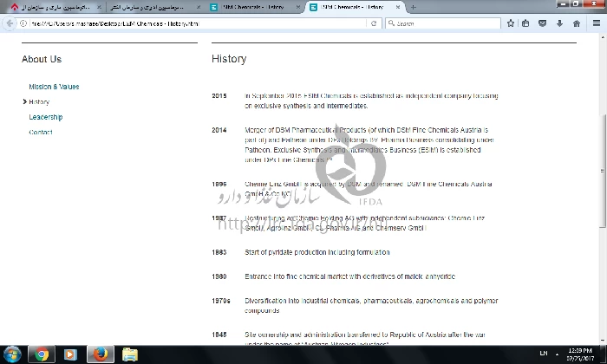Viewport: 607px width, 364px height.
Task: Click the EN language indicator in tray
Action: click(x=544, y=354)
